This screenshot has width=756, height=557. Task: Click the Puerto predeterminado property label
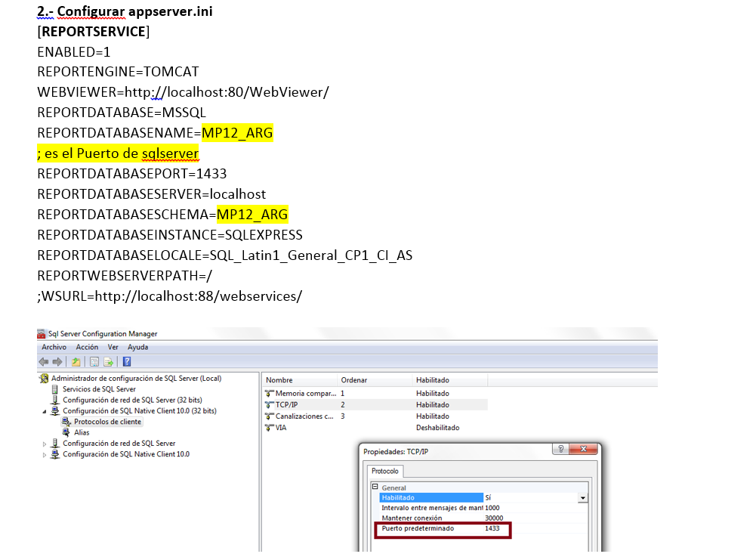[x=418, y=528]
